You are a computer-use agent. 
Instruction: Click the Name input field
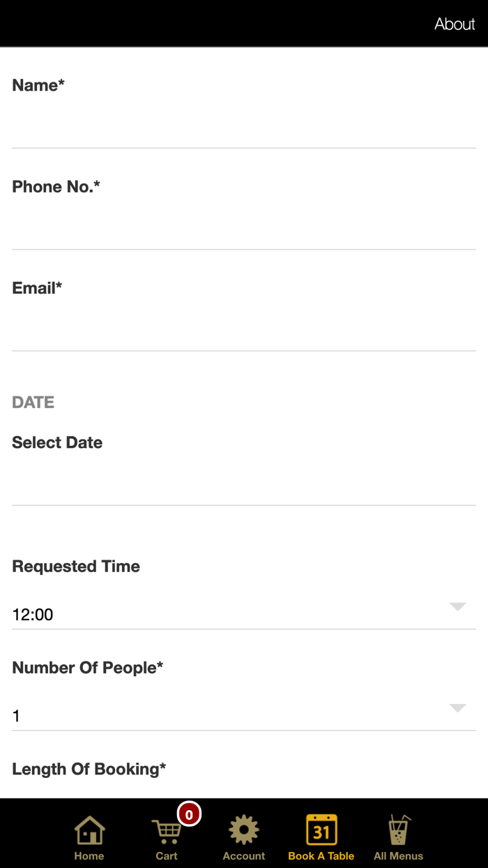coord(243,126)
